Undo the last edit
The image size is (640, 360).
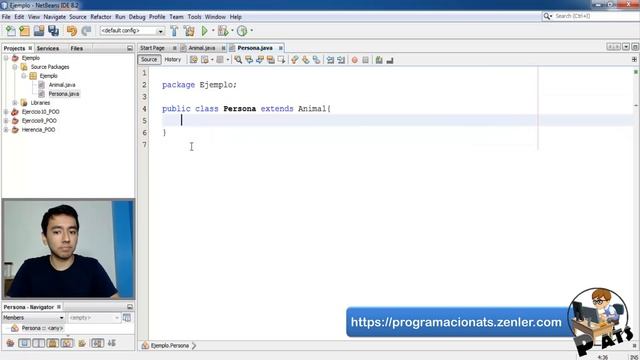pos(72,31)
